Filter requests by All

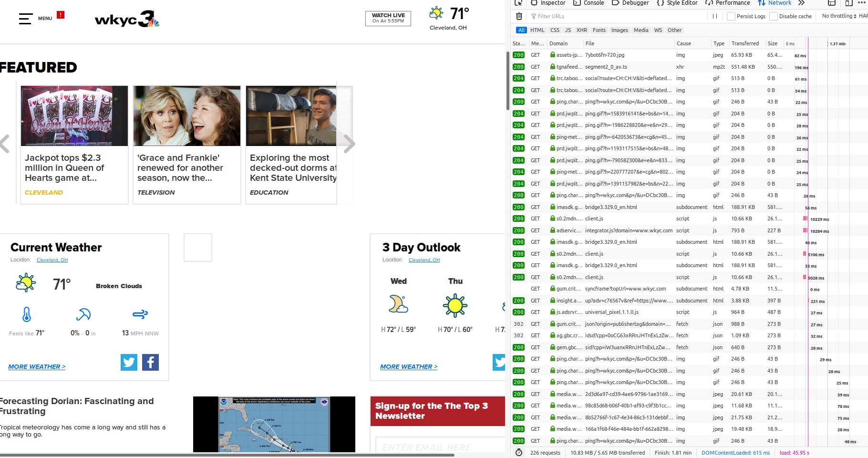pyautogui.click(x=521, y=30)
